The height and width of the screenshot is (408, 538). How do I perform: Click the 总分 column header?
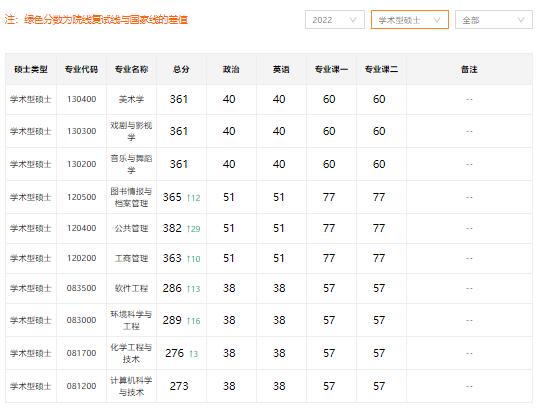tap(181, 69)
